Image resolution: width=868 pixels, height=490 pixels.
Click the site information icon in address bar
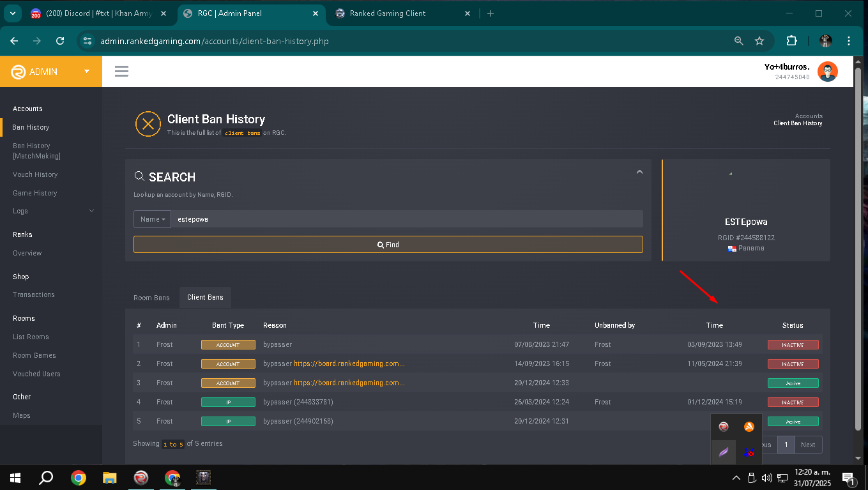coord(88,41)
